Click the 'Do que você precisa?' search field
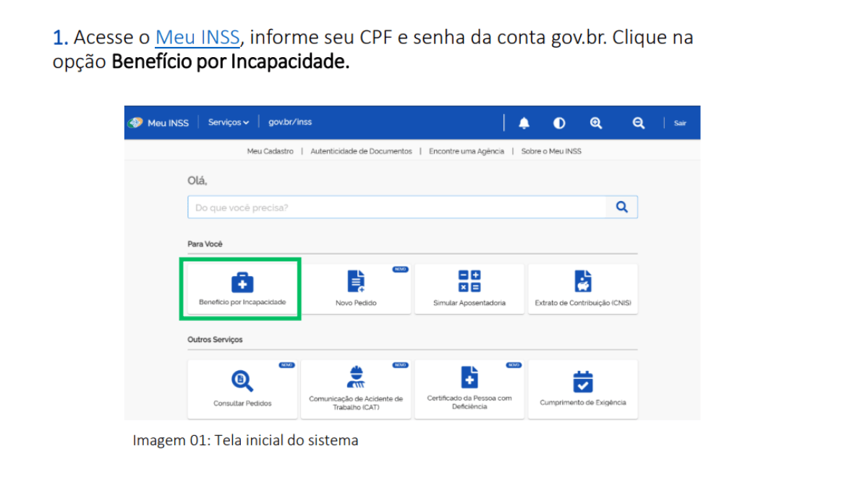The height and width of the screenshot is (488, 868). [x=396, y=207]
